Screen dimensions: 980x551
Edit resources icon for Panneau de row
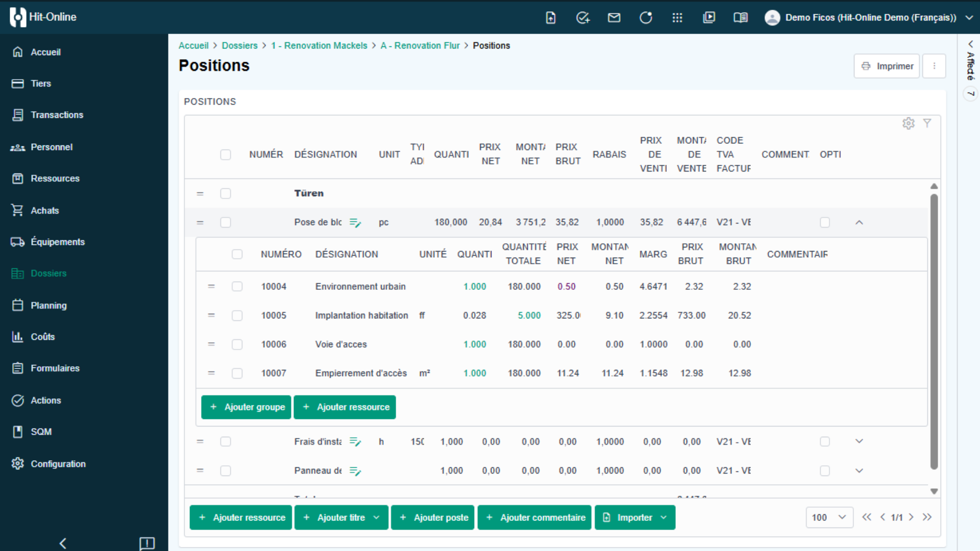click(x=355, y=471)
